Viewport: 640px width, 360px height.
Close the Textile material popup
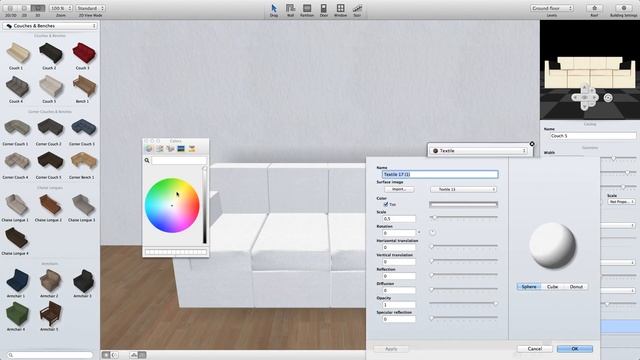(532, 144)
